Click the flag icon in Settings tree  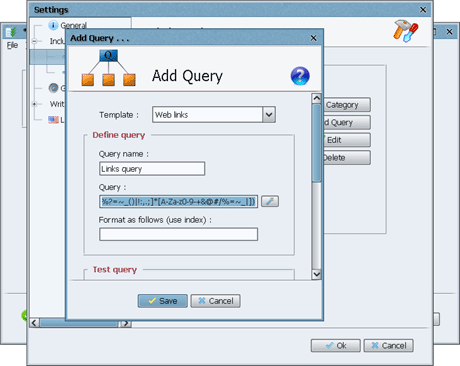click(x=53, y=120)
